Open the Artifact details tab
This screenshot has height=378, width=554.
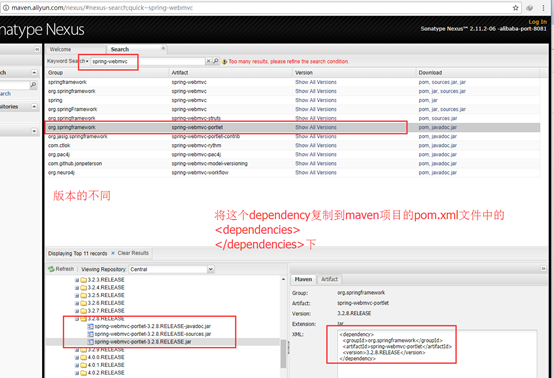(329, 279)
